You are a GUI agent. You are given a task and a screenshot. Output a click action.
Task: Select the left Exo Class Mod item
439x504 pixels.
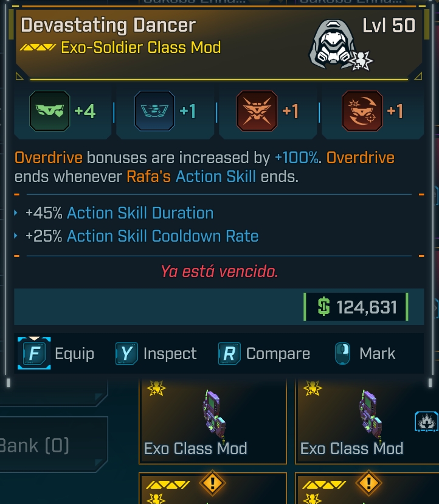(x=213, y=420)
